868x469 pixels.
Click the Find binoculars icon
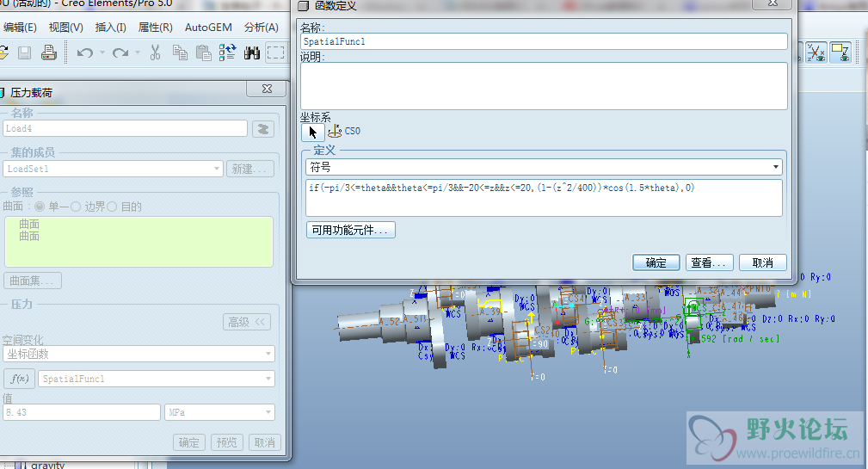click(x=252, y=52)
